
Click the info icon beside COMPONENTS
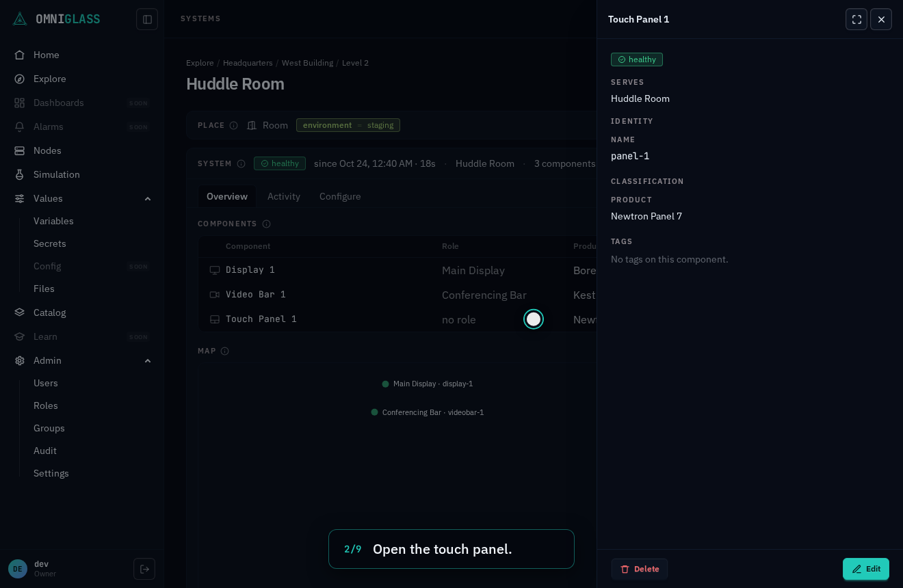(267, 224)
